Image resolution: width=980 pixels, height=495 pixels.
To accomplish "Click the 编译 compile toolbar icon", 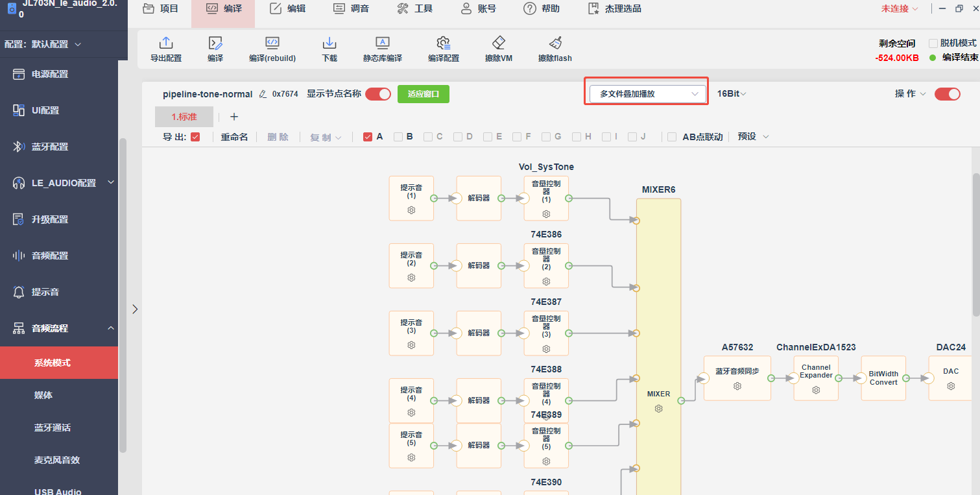I will [x=215, y=43].
